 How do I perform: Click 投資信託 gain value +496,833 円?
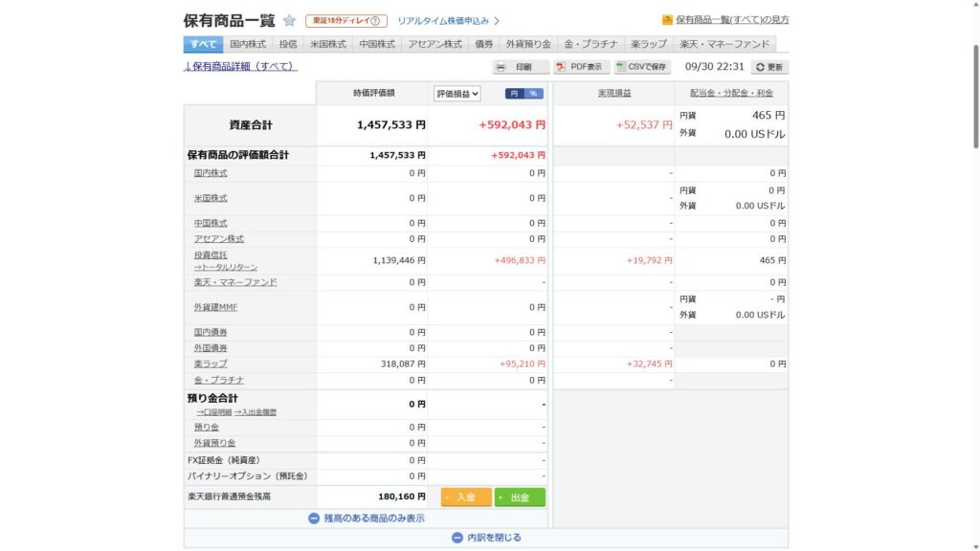(x=520, y=260)
